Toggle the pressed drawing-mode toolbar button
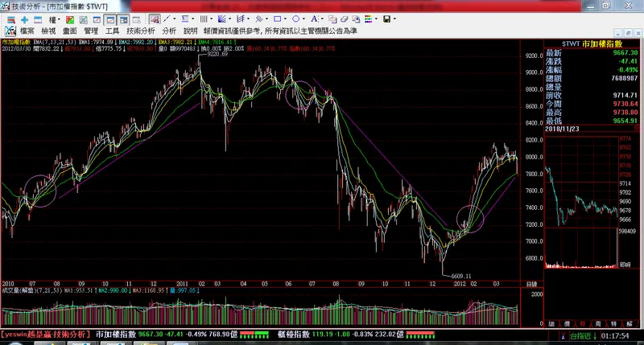 [155, 19]
